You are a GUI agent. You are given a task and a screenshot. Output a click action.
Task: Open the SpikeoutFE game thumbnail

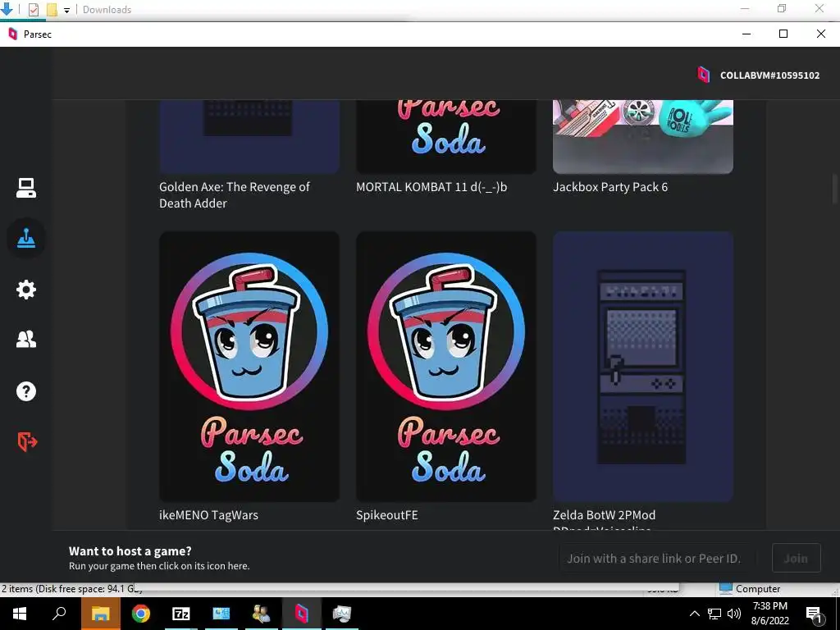(x=445, y=367)
